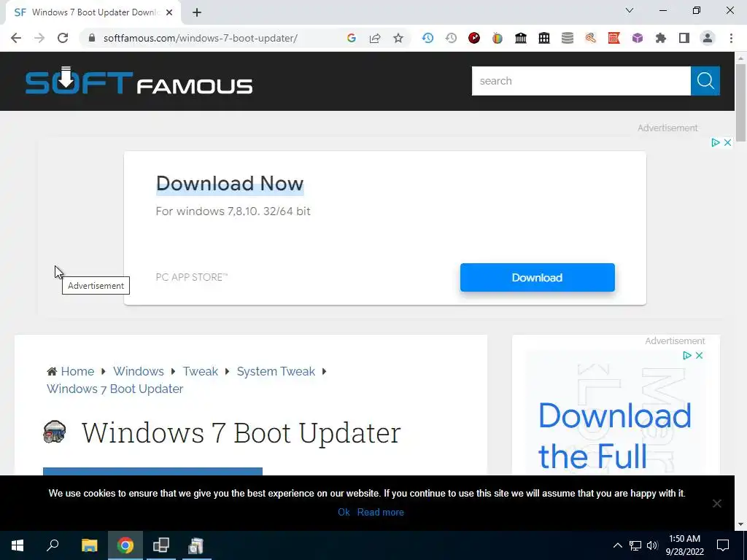This screenshot has width=747, height=560.
Task: Click the AdChoices icon on top ad
Action: coord(715,142)
